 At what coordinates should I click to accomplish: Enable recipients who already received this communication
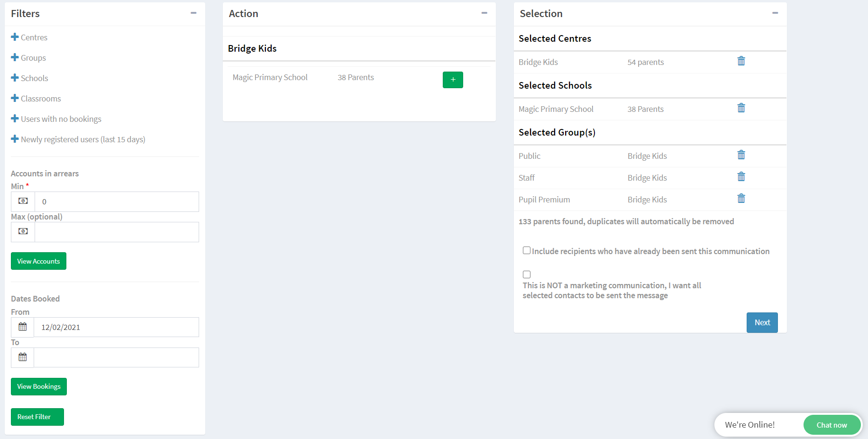tap(526, 250)
